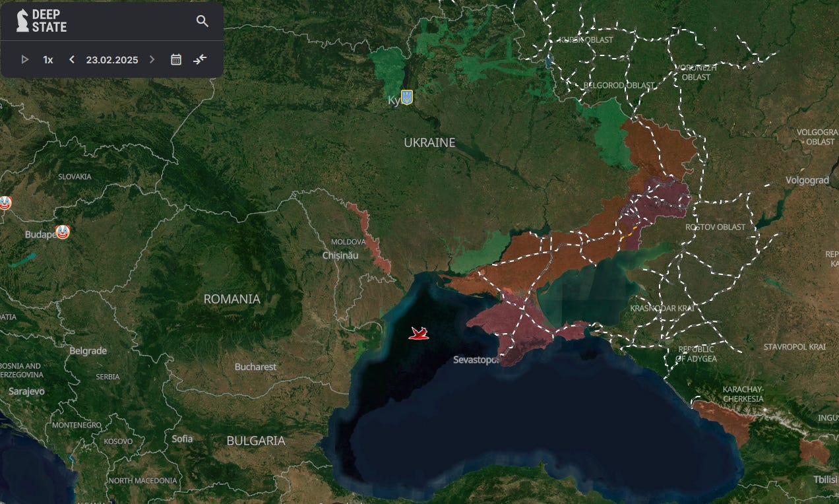
Task: Click the Transnistria highlighted strip
Action: (x=369, y=240)
